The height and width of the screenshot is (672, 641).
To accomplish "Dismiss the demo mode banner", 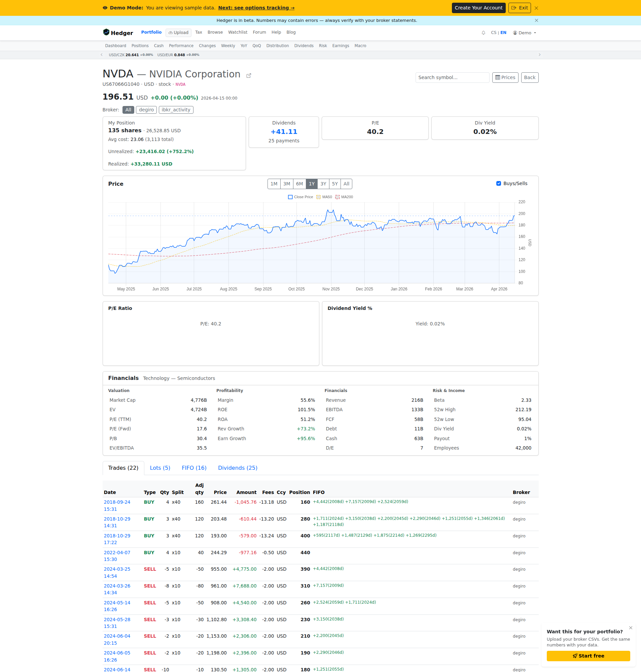I will (536, 8).
